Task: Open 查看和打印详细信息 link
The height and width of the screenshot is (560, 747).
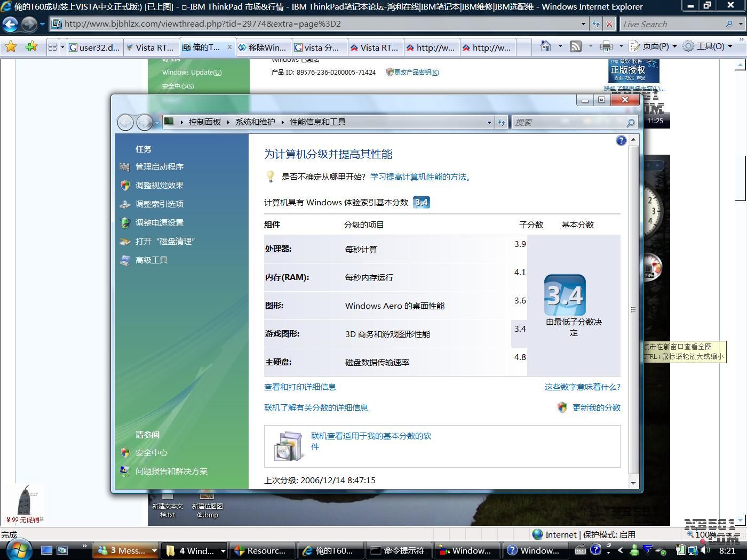Action: click(300, 387)
